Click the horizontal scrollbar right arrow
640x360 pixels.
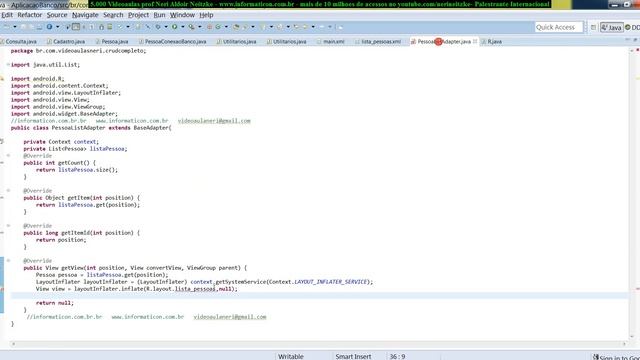624,344
